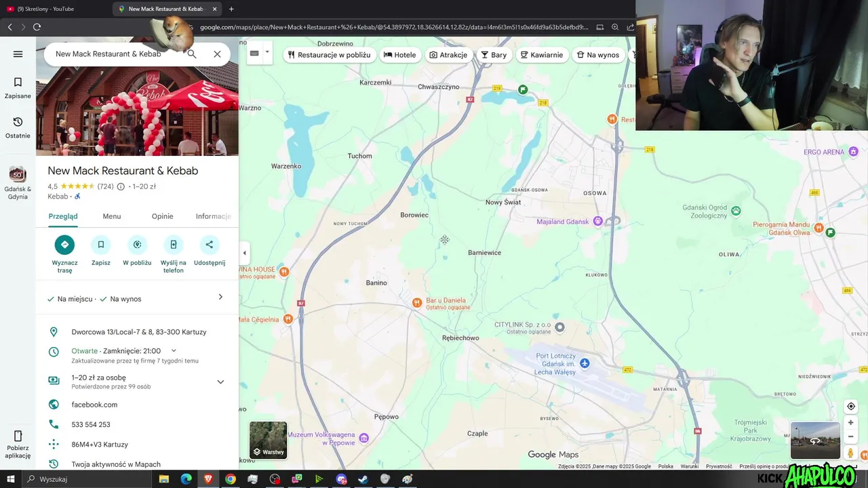The height and width of the screenshot is (488, 868).
Task: Clear the search with the X icon
Action: click(217, 54)
